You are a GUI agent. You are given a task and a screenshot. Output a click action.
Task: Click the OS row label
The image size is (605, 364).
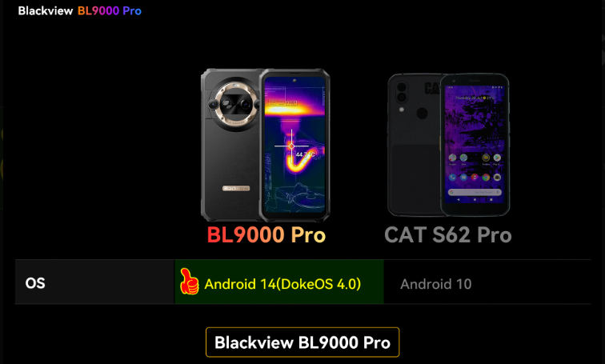click(x=35, y=283)
